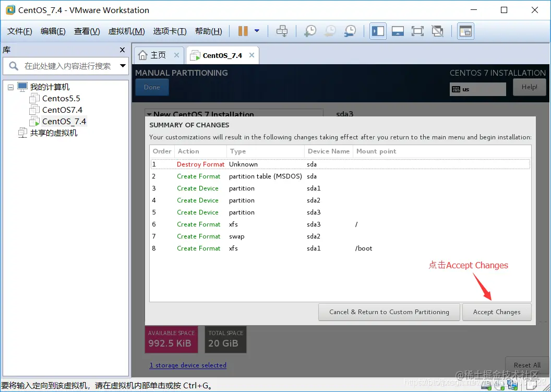Select the partition table (MSDOS) row
The height and width of the screenshot is (392, 551).
pos(340,176)
